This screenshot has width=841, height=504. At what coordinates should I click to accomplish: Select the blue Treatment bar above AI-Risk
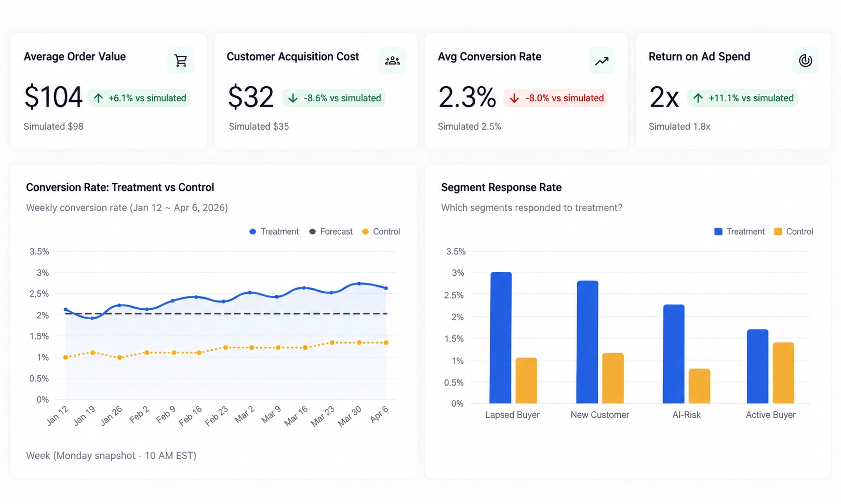pyautogui.click(x=674, y=354)
